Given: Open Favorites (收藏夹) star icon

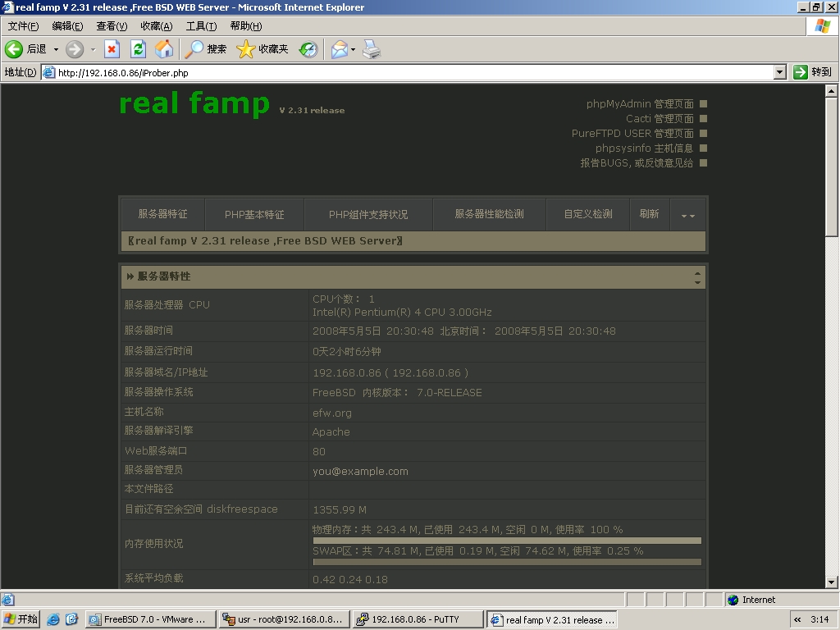Looking at the screenshot, I should (246, 49).
